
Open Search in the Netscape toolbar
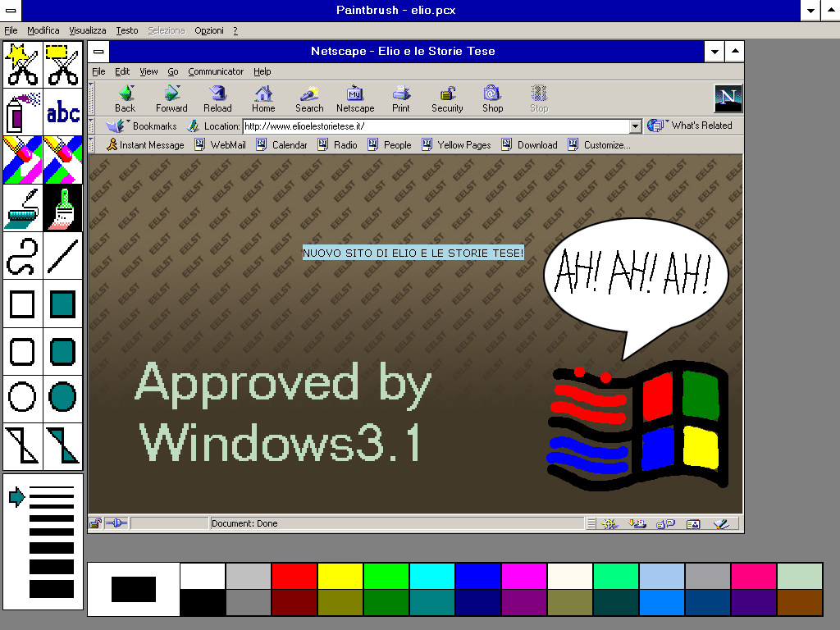[x=309, y=99]
